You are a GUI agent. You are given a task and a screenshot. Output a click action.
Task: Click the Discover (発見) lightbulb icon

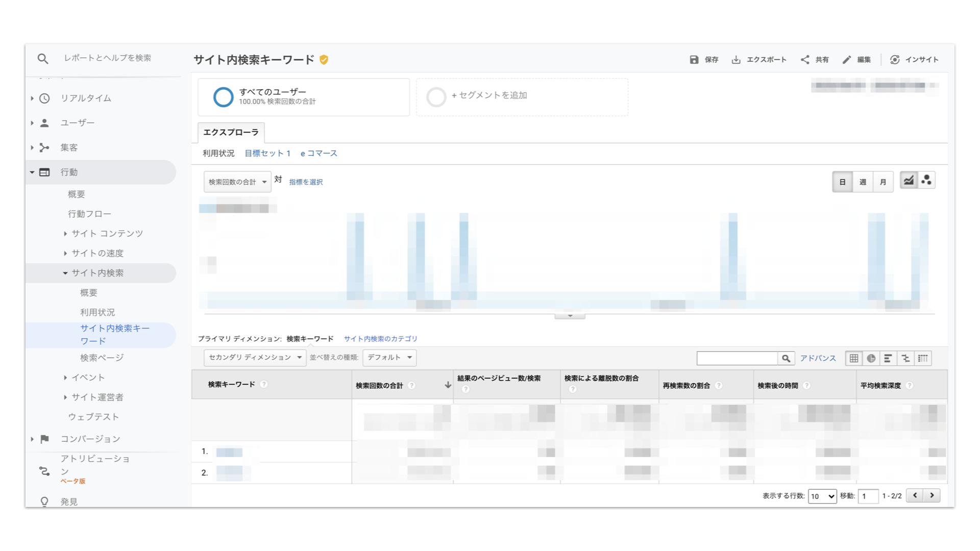click(x=45, y=502)
